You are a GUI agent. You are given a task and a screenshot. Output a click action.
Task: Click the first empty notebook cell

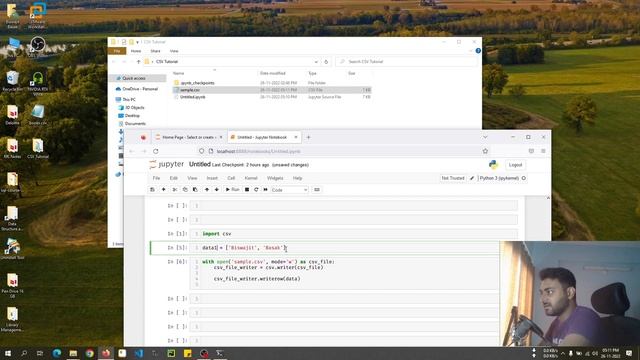(x=353, y=206)
